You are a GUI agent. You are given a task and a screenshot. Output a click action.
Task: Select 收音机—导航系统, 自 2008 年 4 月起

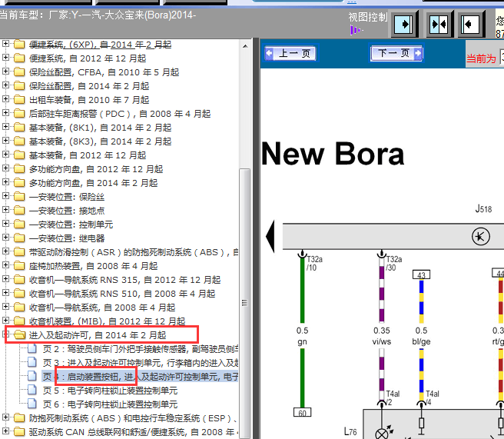tap(102, 308)
